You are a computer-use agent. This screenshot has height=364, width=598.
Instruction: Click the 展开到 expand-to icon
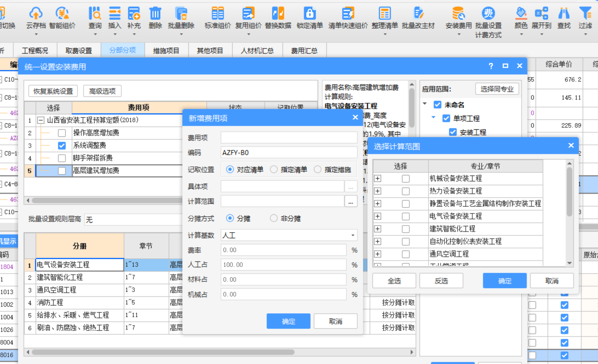tap(541, 18)
